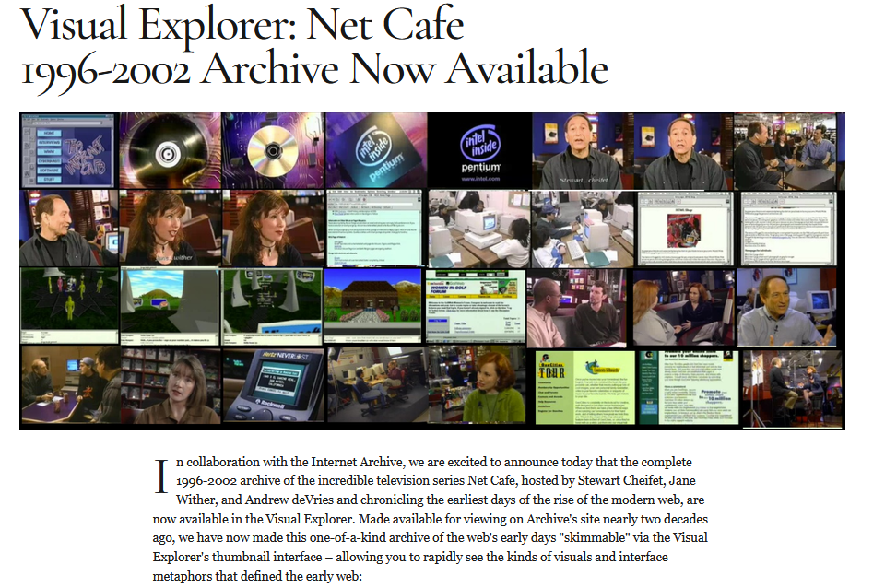This screenshot has width=873, height=588.
Task: Select the office with people at computers frame
Action: [377, 385]
